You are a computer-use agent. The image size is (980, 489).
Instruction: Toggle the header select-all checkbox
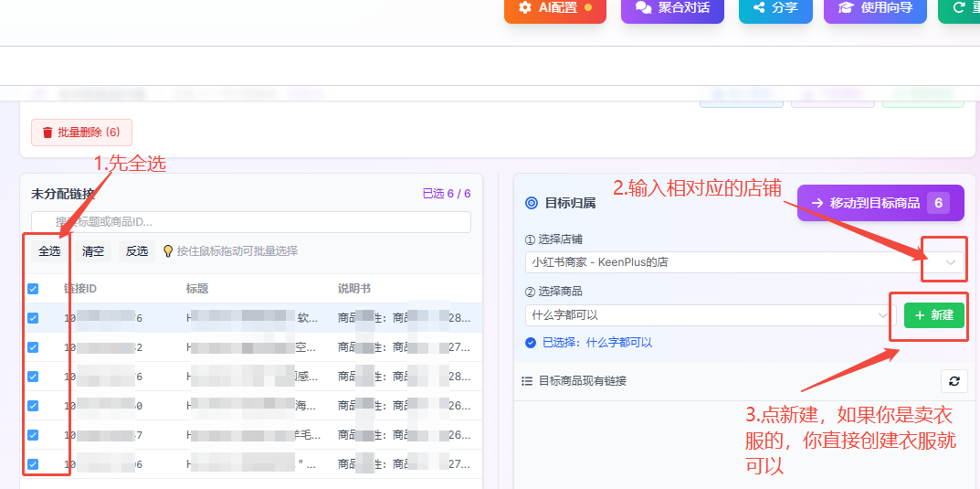[33, 289]
